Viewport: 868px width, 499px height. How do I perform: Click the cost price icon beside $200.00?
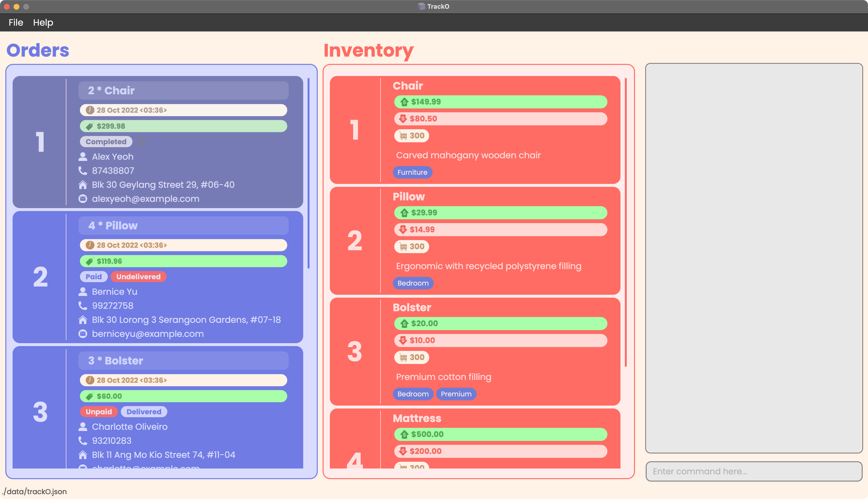tap(403, 451)
